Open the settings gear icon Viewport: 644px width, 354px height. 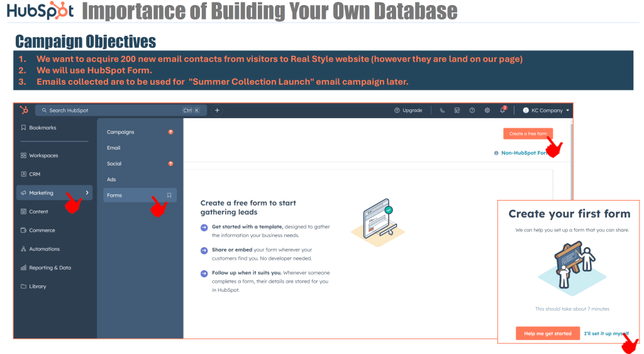(x=487, y=110)
